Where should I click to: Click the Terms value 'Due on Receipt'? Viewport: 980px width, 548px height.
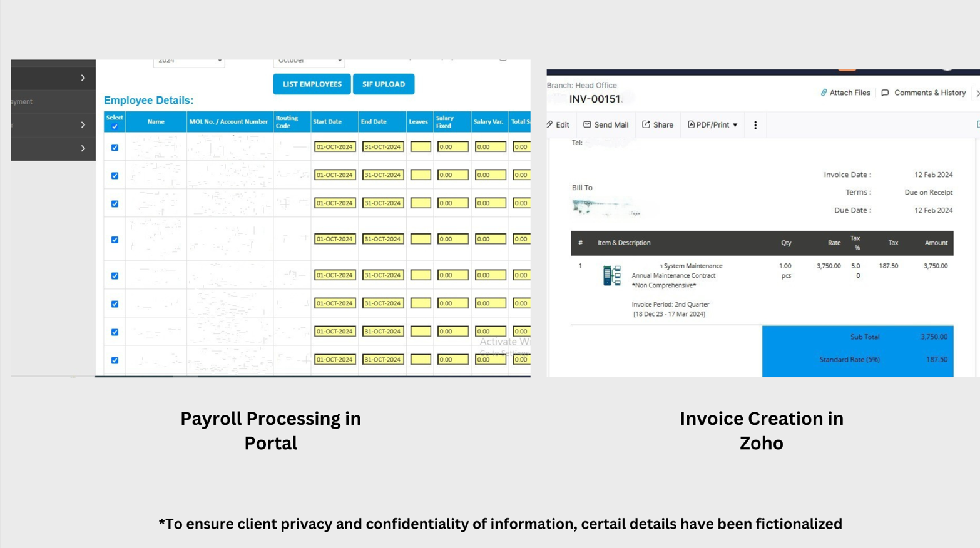tap(929, 192)
